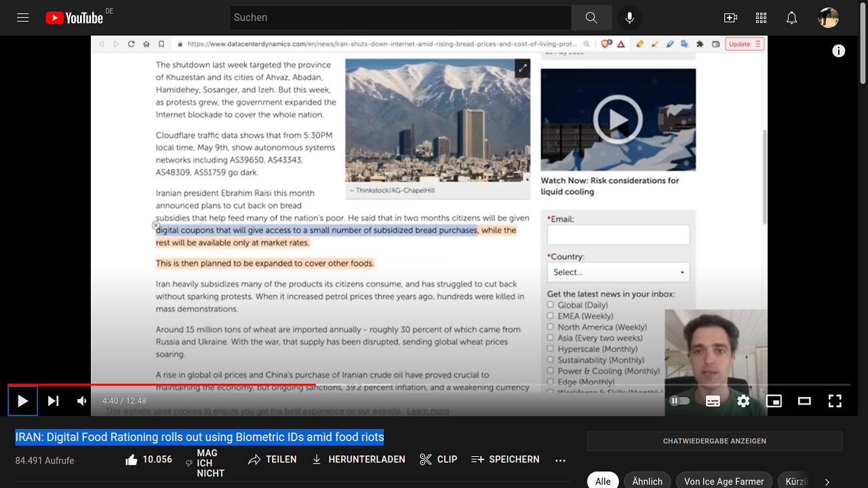Go to YouTube home via logo
The image size is (868, 488).
coord(74,18)
